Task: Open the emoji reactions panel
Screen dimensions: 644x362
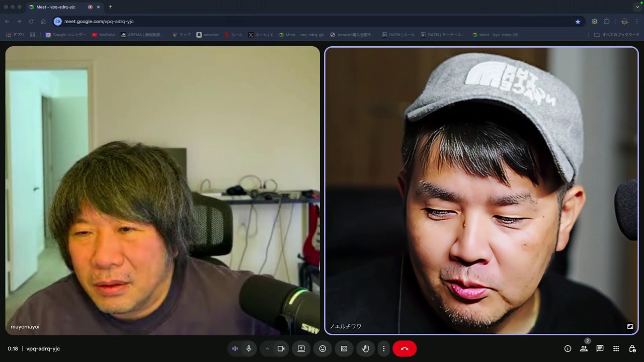Action: 323,348
